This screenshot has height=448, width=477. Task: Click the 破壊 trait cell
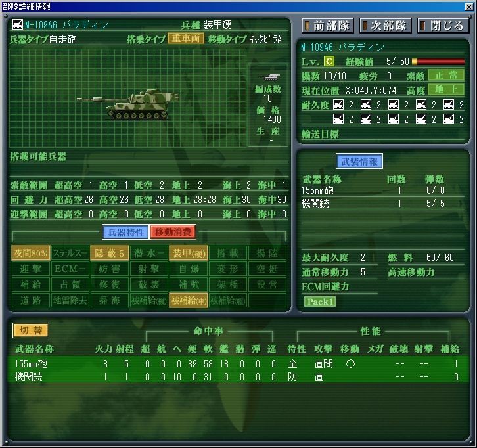[149, 284]
